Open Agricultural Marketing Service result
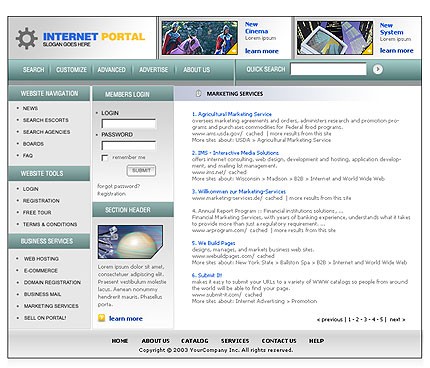 tap(232, 114)
